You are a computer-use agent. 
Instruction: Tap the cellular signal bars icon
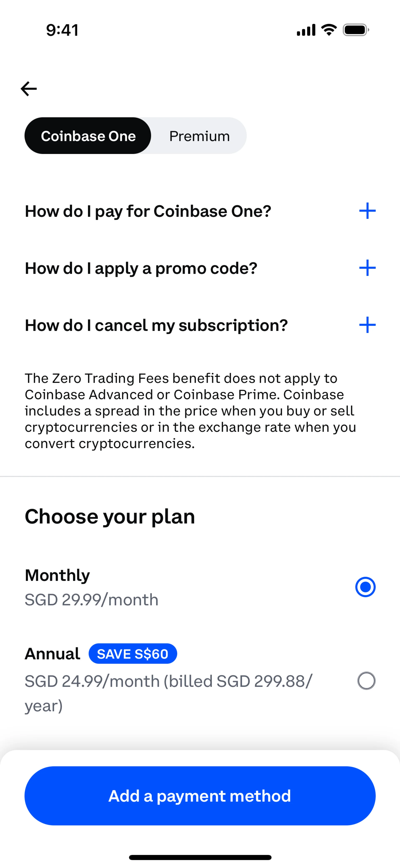[306, 30]
